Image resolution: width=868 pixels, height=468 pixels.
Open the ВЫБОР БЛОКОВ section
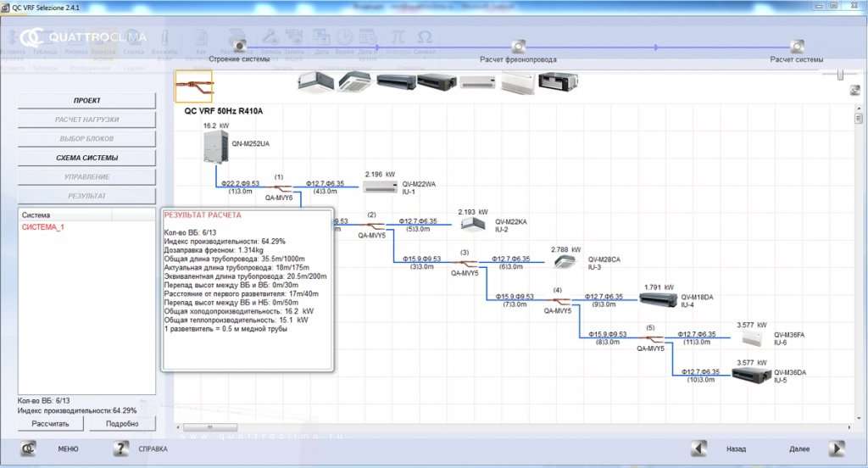[x=87, y=138]
